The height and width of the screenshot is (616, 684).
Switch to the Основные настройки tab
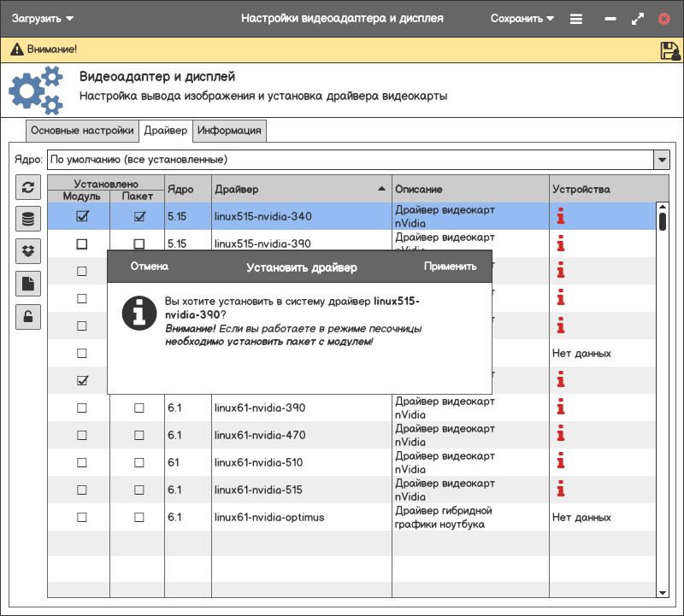tap(82, 131)
